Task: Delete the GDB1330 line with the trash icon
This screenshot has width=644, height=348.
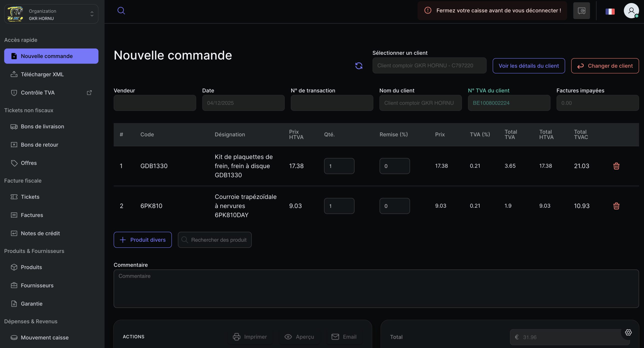Action: point(616,166)
